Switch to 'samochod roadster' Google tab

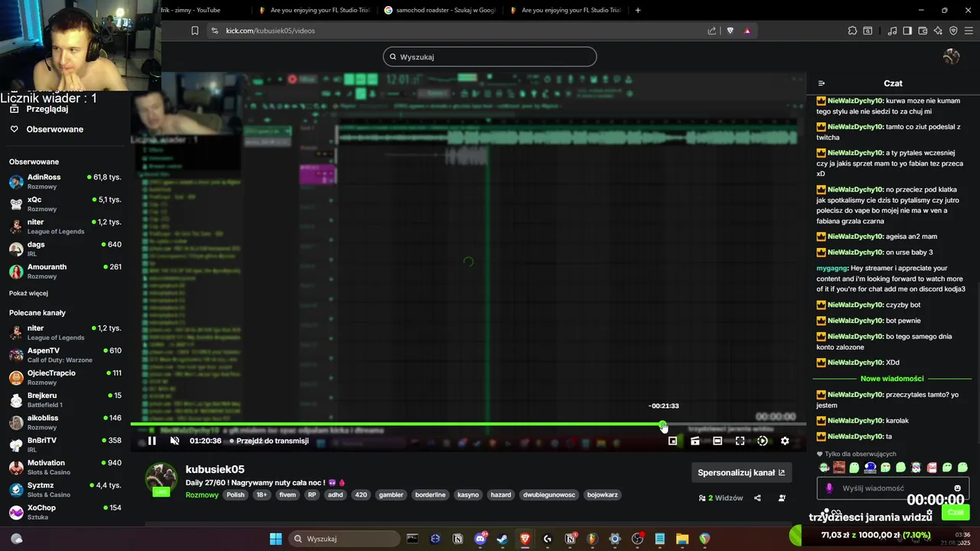(x=439, y=10)
